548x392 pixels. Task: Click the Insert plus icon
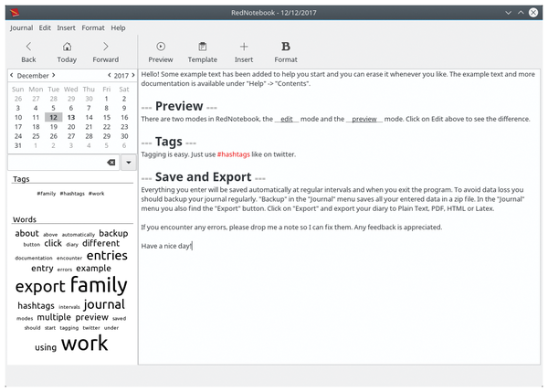(x=244, y=47)
